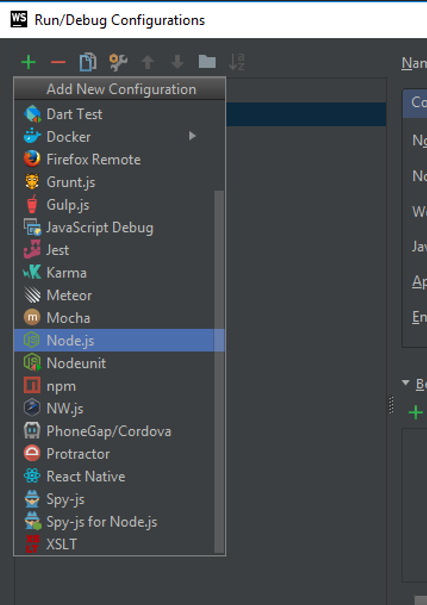Viewport: 427px width, 605px height.
Task: Select the npm configuration type
Action: click(x=119, y=386)
